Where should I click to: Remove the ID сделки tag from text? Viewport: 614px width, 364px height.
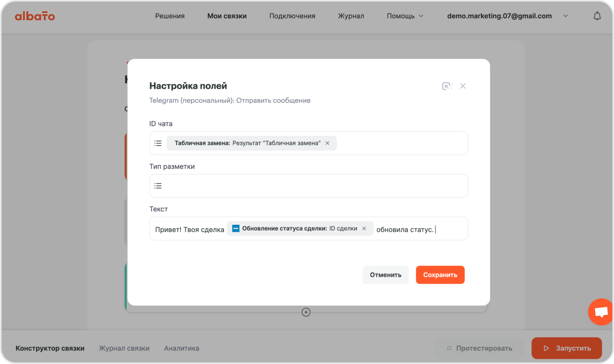pyautogui.click(x=364, y=229)
